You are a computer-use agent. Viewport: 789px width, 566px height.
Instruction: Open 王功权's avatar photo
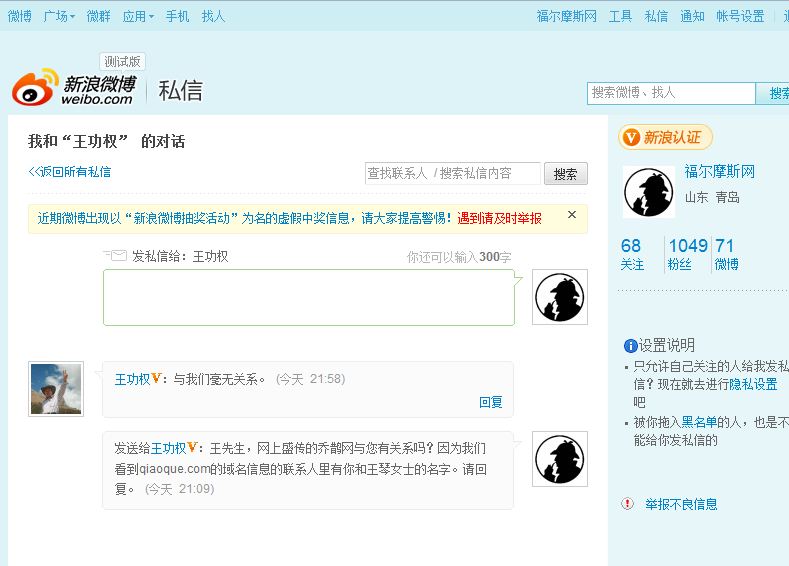point(56,389)
